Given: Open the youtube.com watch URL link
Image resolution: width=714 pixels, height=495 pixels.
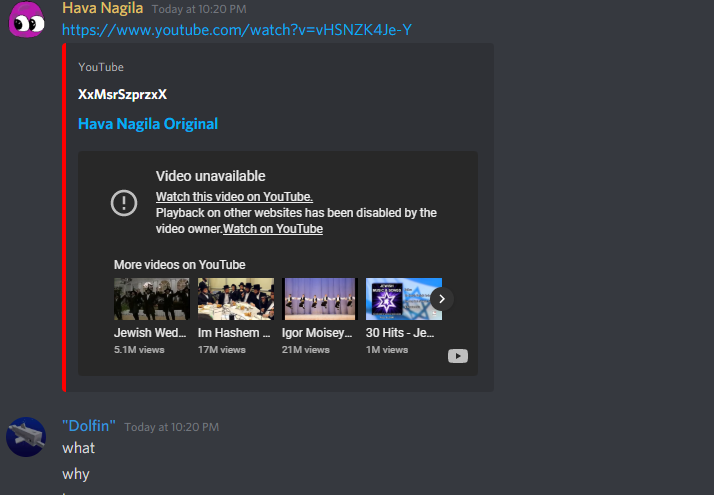Looking at the screenshot, I should point(237,30).
